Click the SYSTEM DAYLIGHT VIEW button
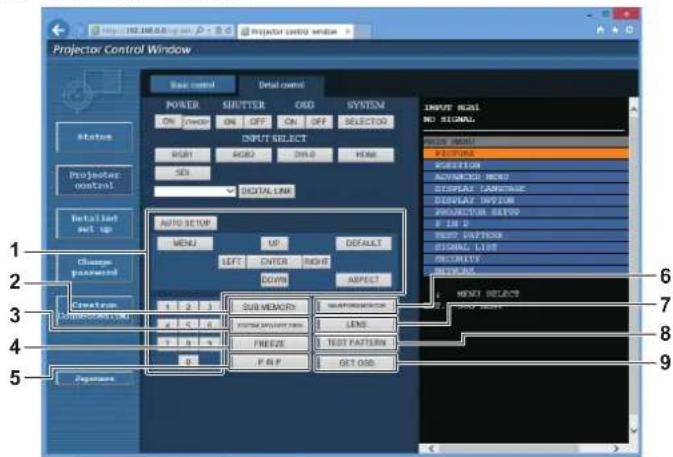 click(269, 325)
